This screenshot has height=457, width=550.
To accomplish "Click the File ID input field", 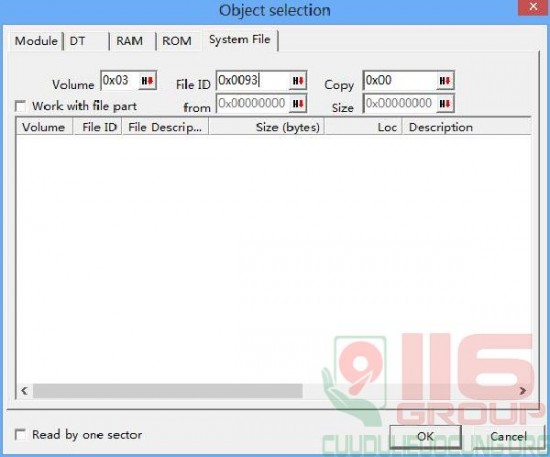I will pyautogui.click(x=253, y=81).
